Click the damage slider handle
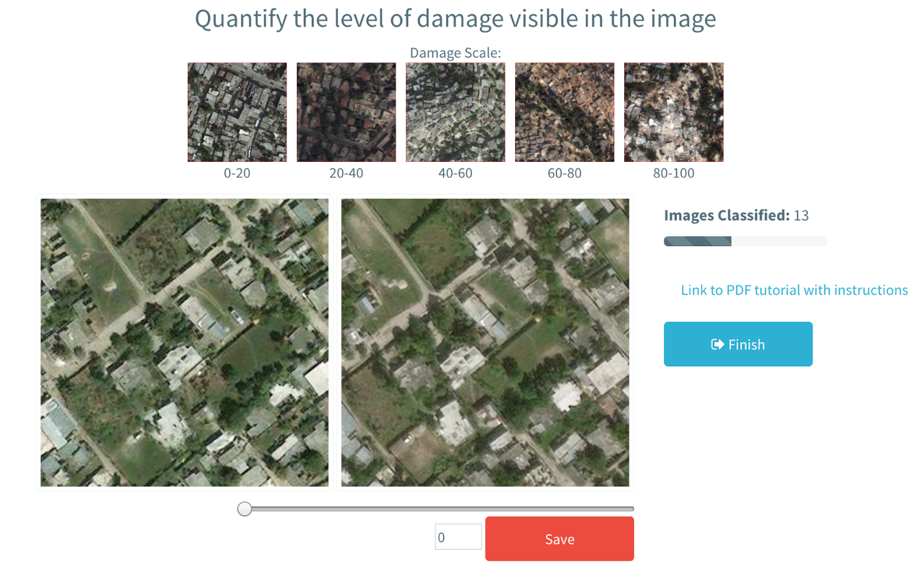Image resolution: width=924 pixels, height=571 pixels. click(245, 509)
